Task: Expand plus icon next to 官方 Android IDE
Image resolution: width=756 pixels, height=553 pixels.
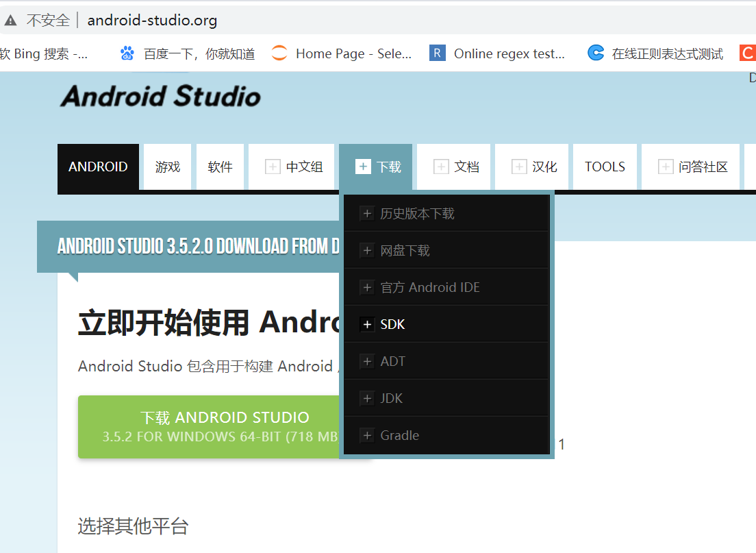Action: pyautogui.click(x=368, y=288)
